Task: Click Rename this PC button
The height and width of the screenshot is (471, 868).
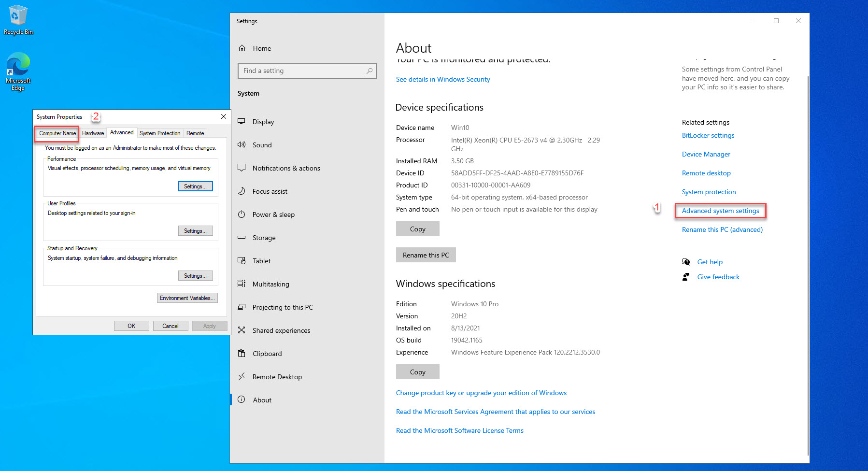Action: click(x=426, y=255)
